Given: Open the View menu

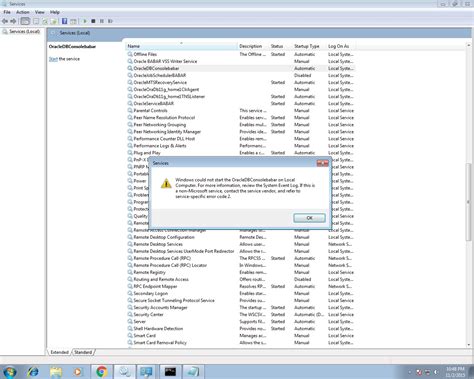Looking at the screenshot, I should click(40, 12).
